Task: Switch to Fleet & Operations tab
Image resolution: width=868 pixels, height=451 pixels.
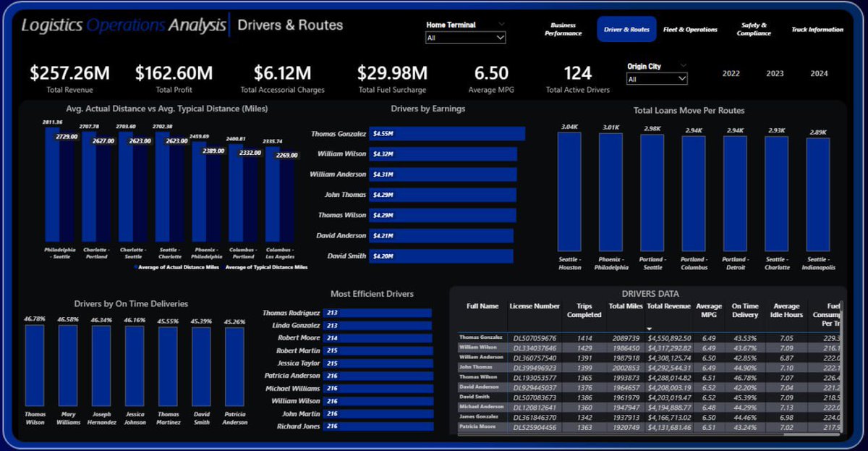Action: point(690,30)
